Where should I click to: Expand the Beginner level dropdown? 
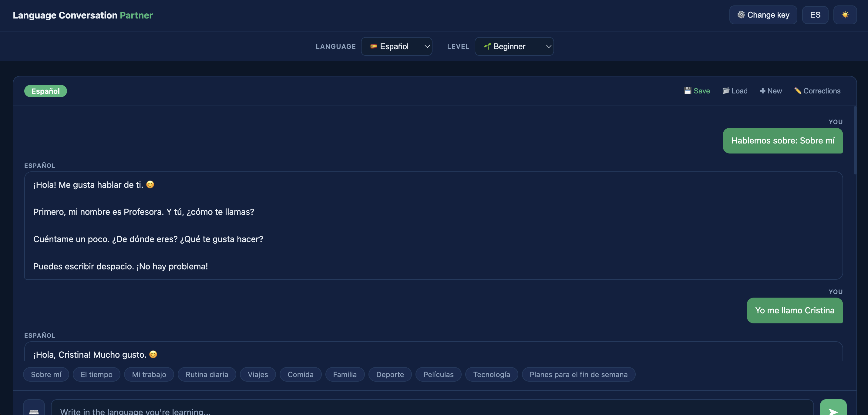(514, 46)
